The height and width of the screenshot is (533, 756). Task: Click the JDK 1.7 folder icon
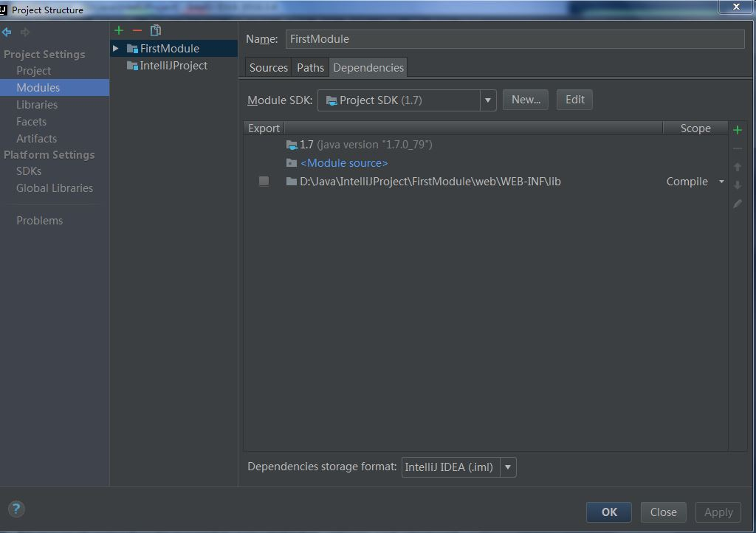291,145
